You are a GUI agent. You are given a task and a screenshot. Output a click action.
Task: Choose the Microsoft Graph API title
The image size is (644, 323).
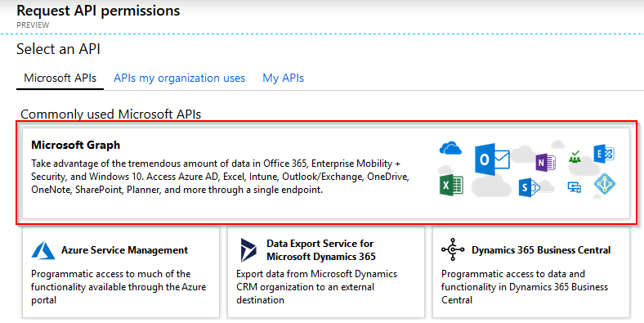click(75, 145)
